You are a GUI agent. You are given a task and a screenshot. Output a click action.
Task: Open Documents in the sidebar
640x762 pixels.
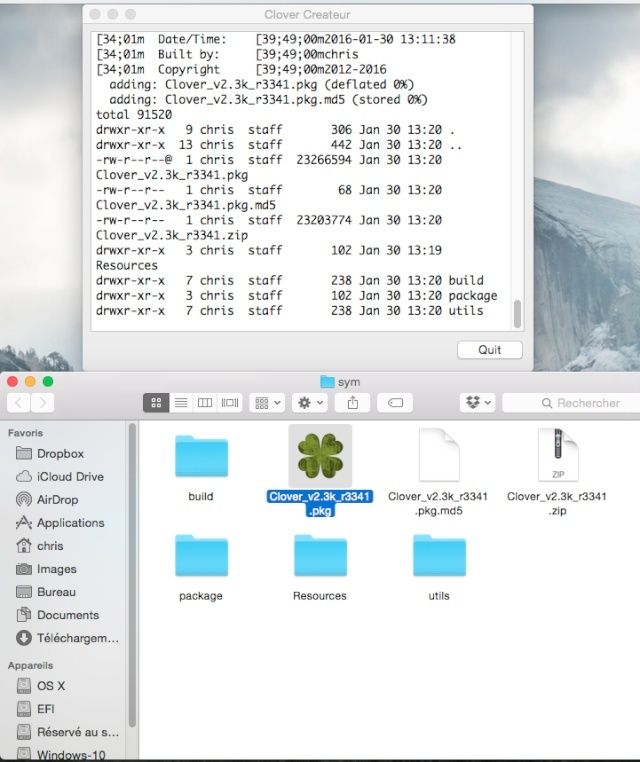[x=68, y=615]
